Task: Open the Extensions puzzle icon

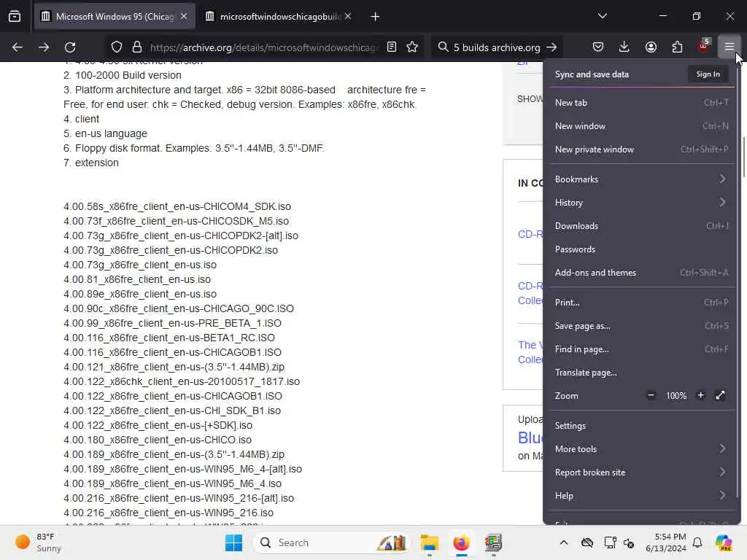Action: point(677,47)
